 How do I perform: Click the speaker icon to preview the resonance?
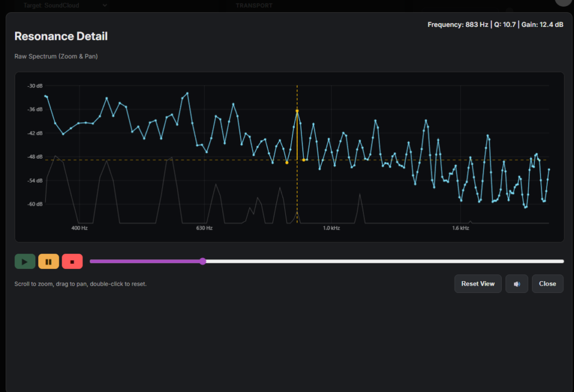pos(516,283)
